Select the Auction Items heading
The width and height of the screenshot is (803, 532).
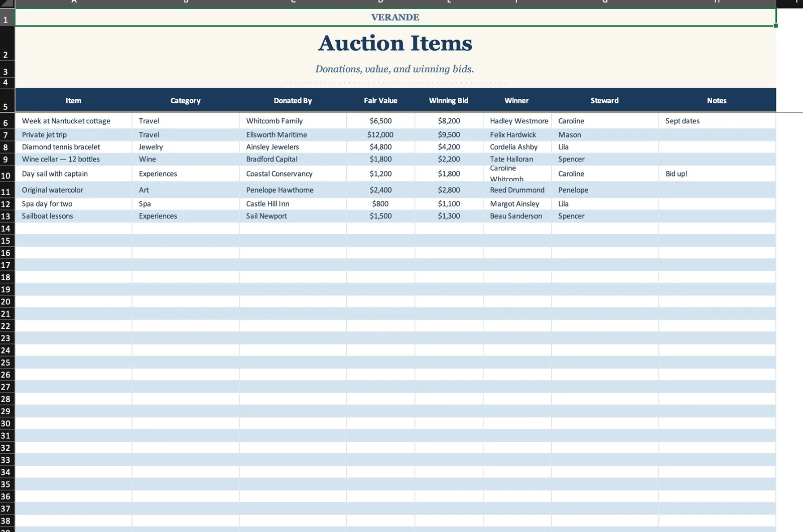click(395, 43)
